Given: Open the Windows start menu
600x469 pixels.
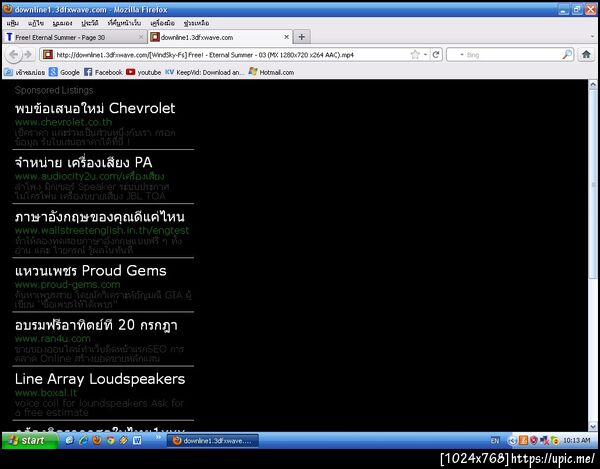Looking at the screenshot, I should (x=29, y=440).
